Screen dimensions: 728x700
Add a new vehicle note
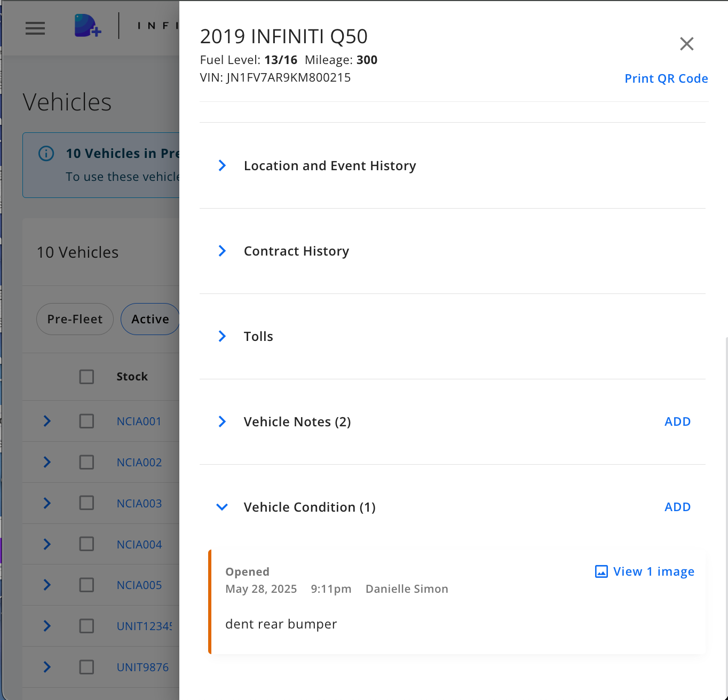677,421
